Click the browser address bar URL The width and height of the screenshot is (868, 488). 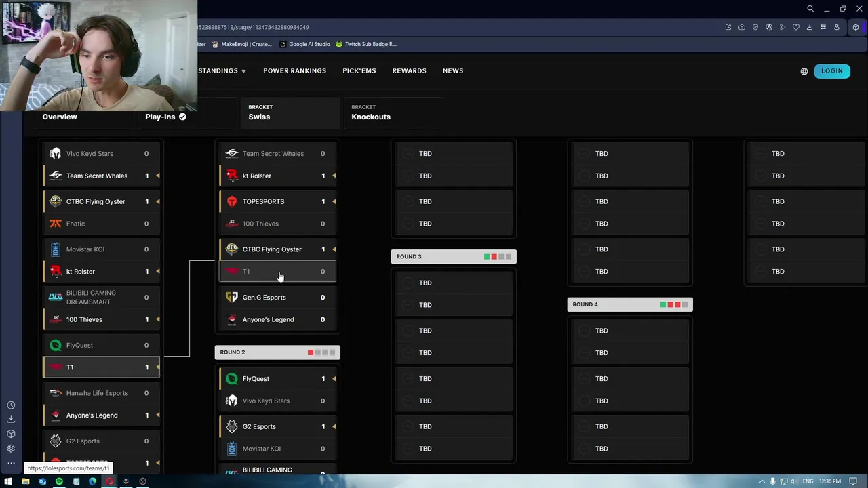[x=254, y=27]
